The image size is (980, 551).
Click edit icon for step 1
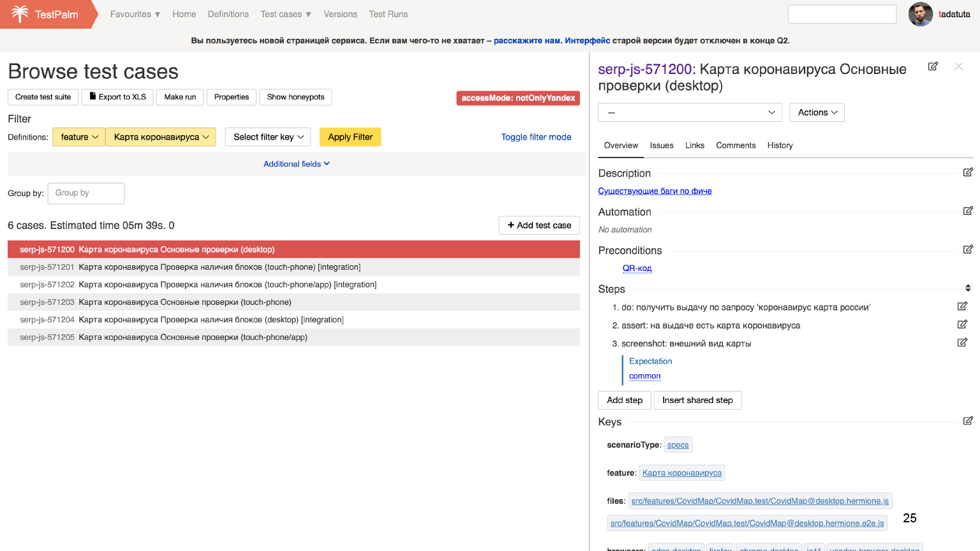[x=962, y=307]
